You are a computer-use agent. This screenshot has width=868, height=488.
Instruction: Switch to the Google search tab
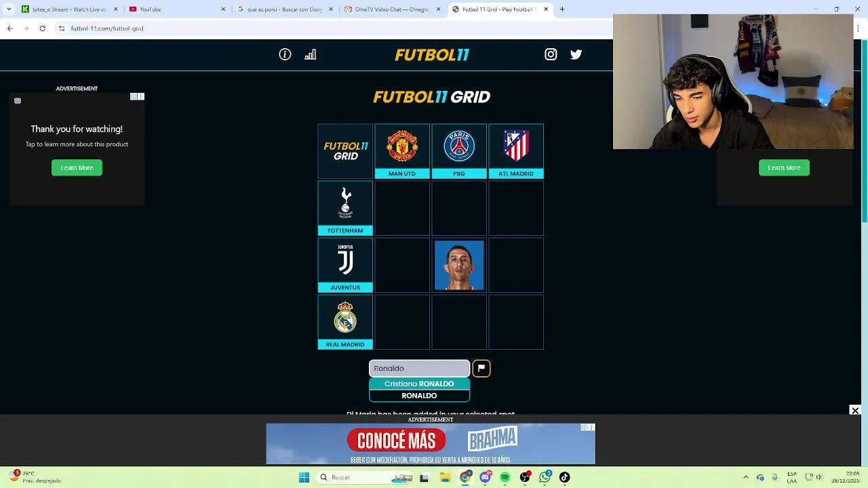click(284, 9)
